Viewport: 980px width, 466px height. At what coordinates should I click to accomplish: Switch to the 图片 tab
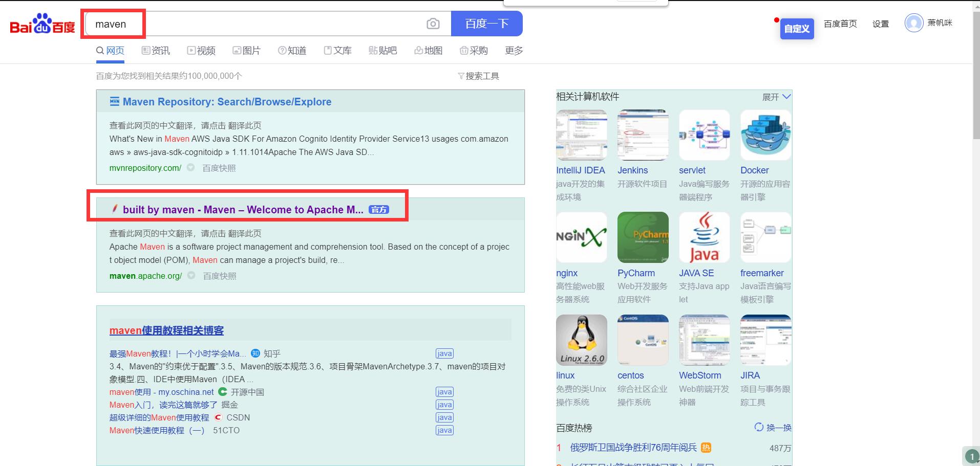(x=246, y=50)
